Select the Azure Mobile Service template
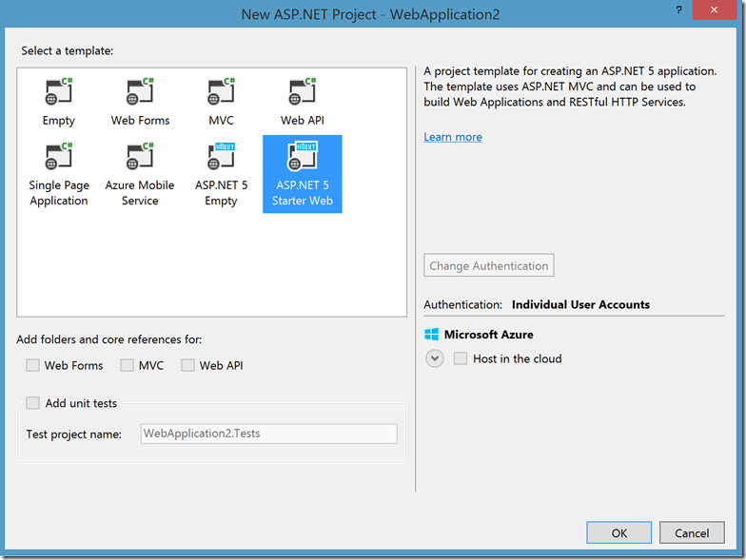Viewport: 746px width, 560px height. [140, 174]
